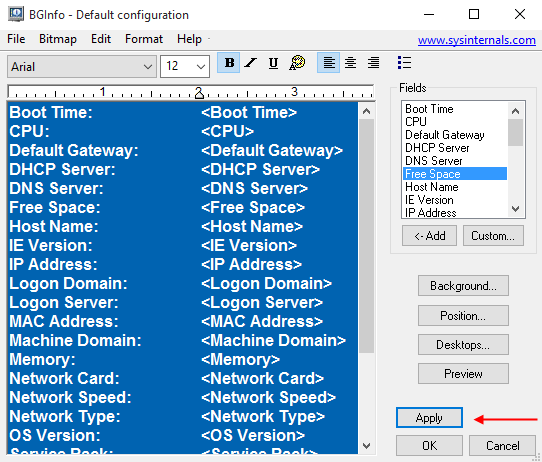Align text right
The image size is (542, 462).
373,63
